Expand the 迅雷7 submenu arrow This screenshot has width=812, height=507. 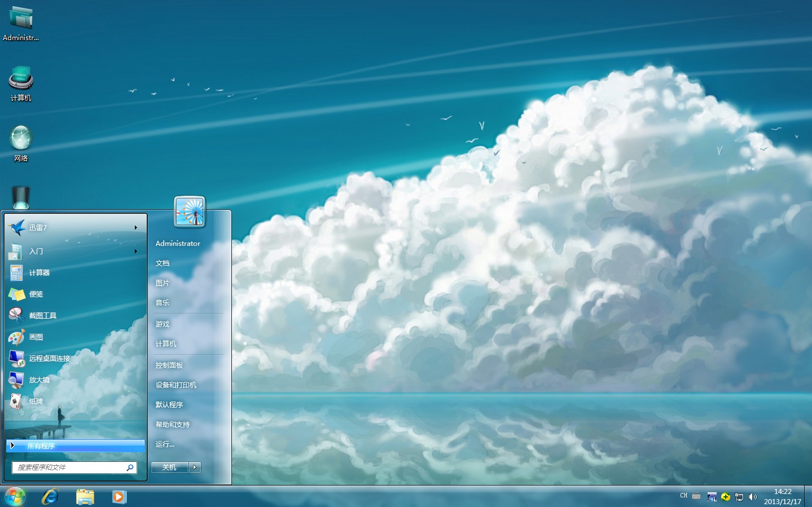[136, 227]
